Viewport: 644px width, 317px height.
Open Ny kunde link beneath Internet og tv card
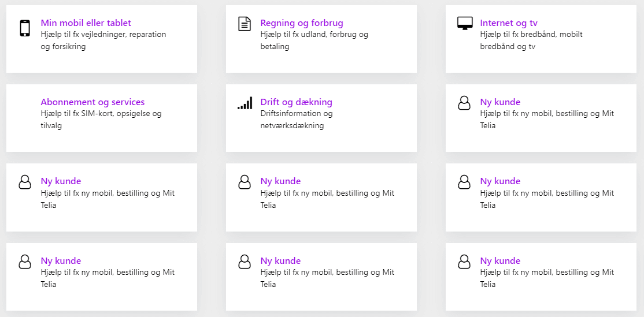(x=500, y=102)
